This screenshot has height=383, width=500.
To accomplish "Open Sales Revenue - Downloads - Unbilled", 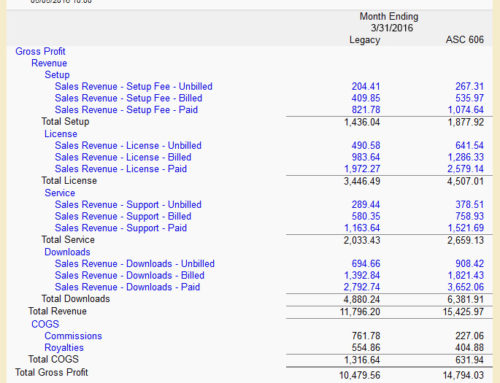I will (x=135, y=263).
